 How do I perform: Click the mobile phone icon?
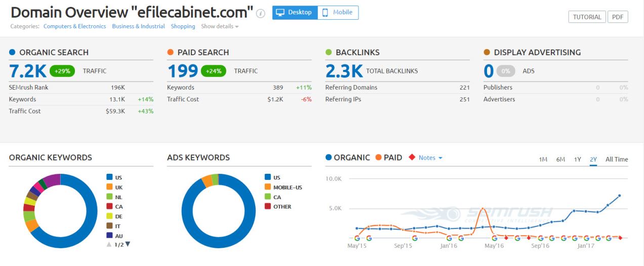tap(325, 13)
